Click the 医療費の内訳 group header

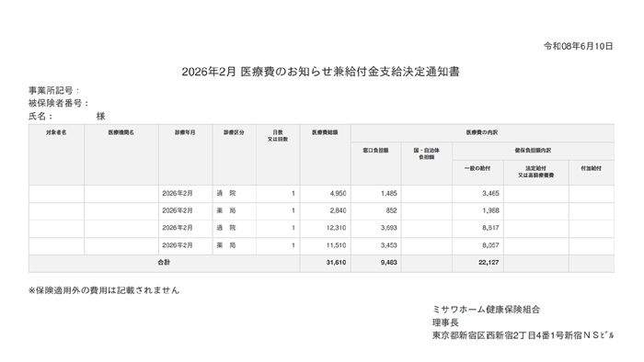[x=482, y=132]
